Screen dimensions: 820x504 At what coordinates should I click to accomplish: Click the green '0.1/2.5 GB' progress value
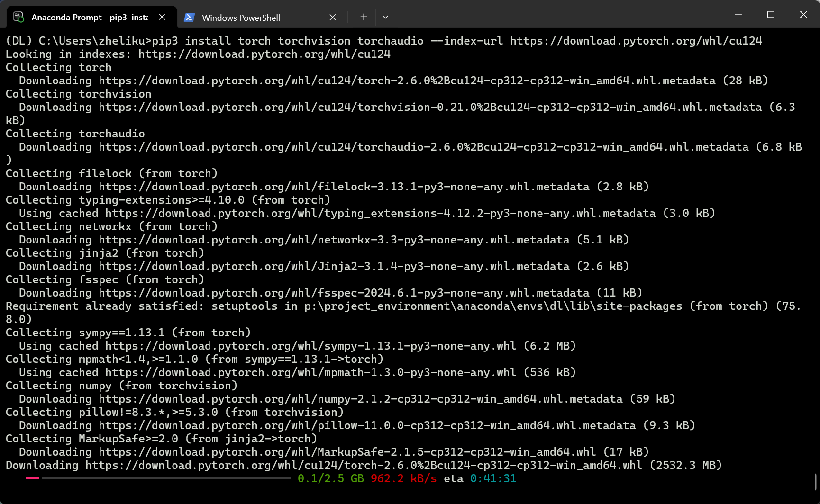click(331, 478)
